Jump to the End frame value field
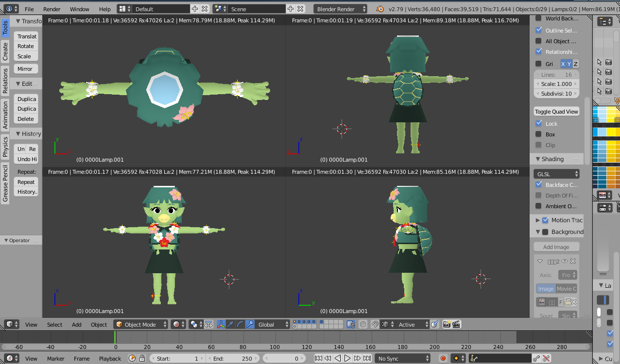620x364 pixels. pos(233,358)
